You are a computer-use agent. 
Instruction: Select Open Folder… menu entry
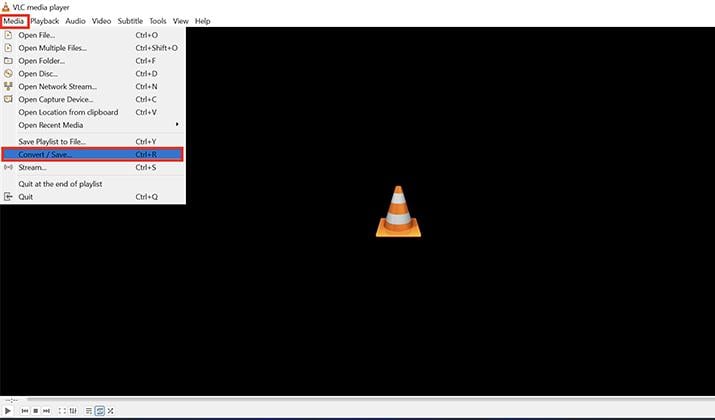point(93,61)
